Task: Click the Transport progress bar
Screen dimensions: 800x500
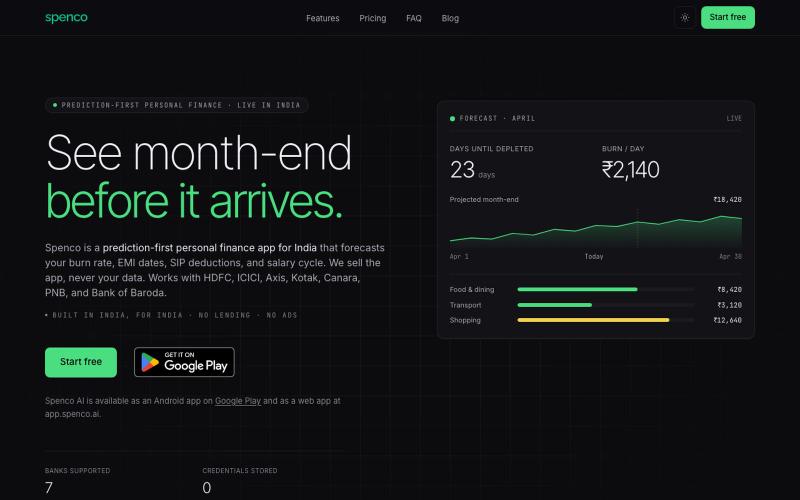Action: 606,305
